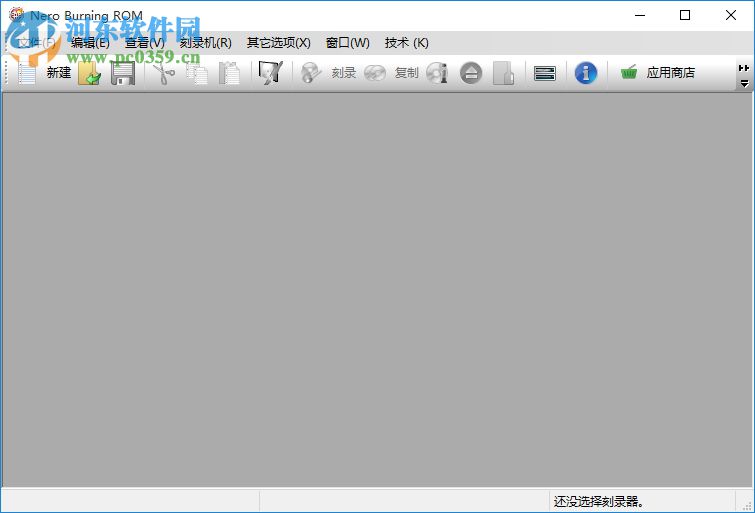The width and height of the screenshot is (755, 513).
Task: Open the 文件(F) menu
Action: (x=37, y=43)
